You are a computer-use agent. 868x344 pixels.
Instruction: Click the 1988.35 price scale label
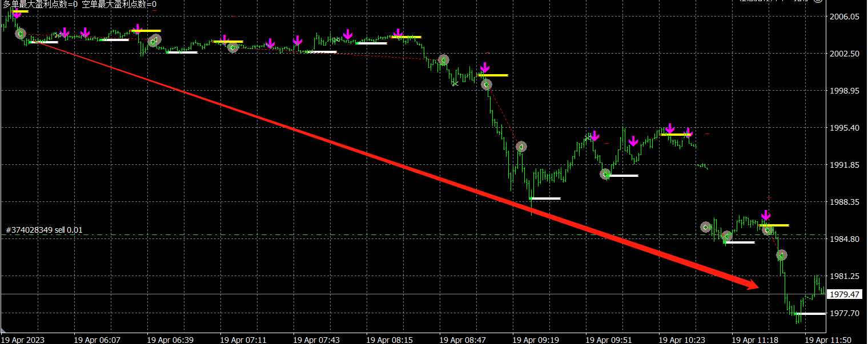pyautogui.click(x=845, y=202)
